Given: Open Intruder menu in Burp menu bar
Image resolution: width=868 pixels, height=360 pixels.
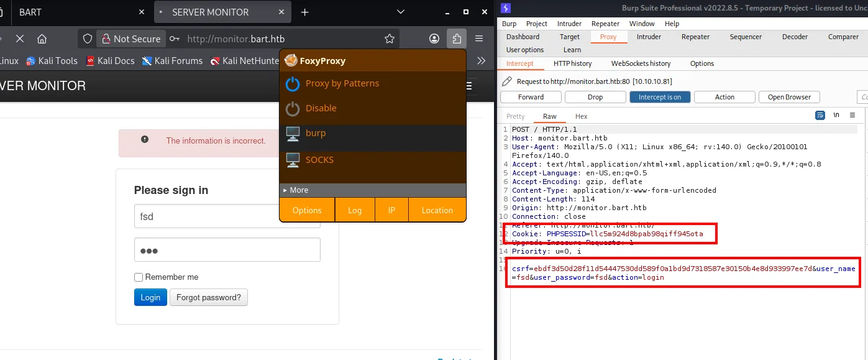Looking at the screenshot, I should 570,24.
